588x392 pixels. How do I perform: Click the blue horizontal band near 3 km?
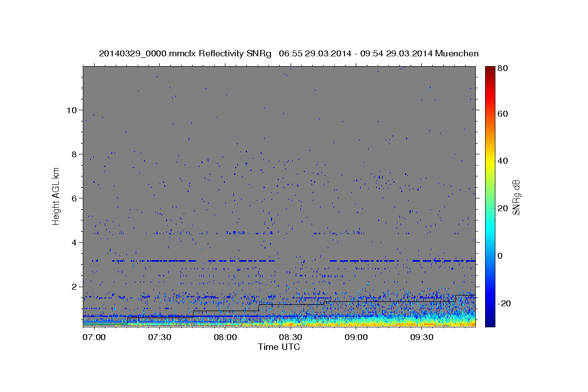click(x=279, y=261)
